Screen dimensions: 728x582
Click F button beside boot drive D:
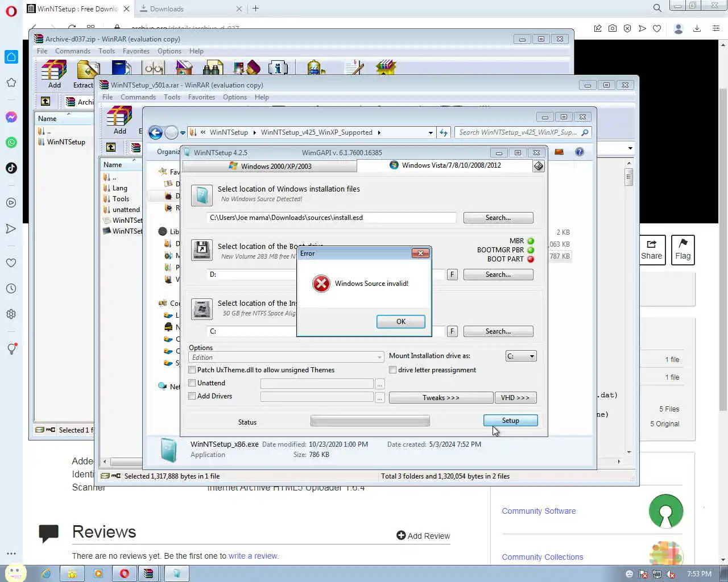coord(452,275)
